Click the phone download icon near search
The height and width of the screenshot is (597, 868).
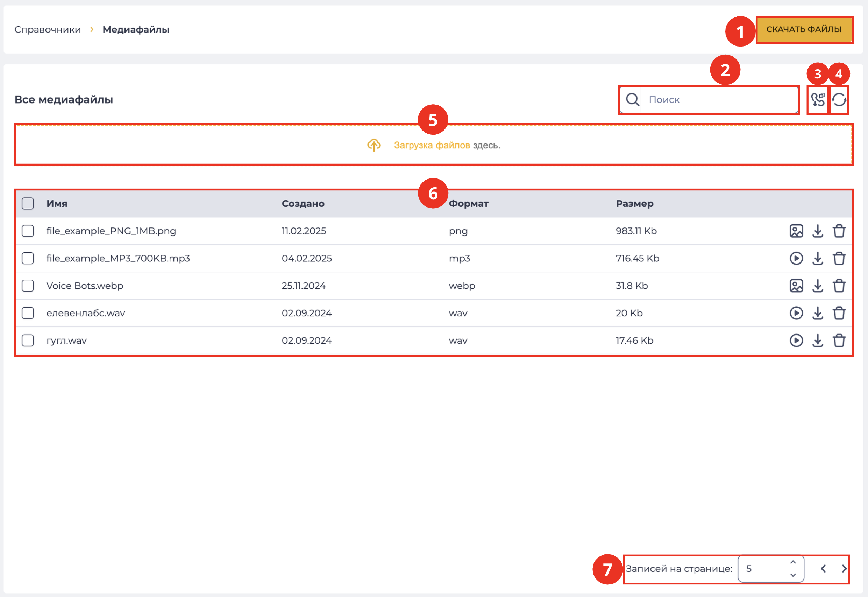click(x=818, y=99)
